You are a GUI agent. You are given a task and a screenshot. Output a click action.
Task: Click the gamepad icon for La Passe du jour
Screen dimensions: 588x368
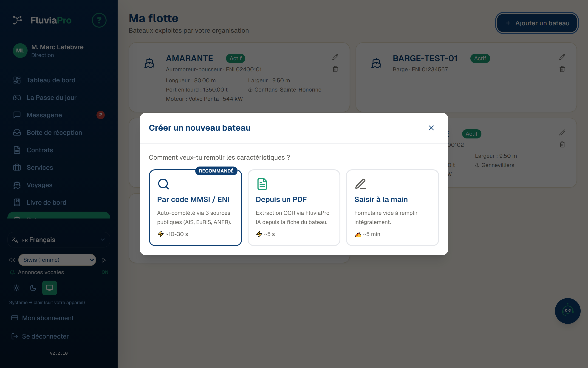17,98
